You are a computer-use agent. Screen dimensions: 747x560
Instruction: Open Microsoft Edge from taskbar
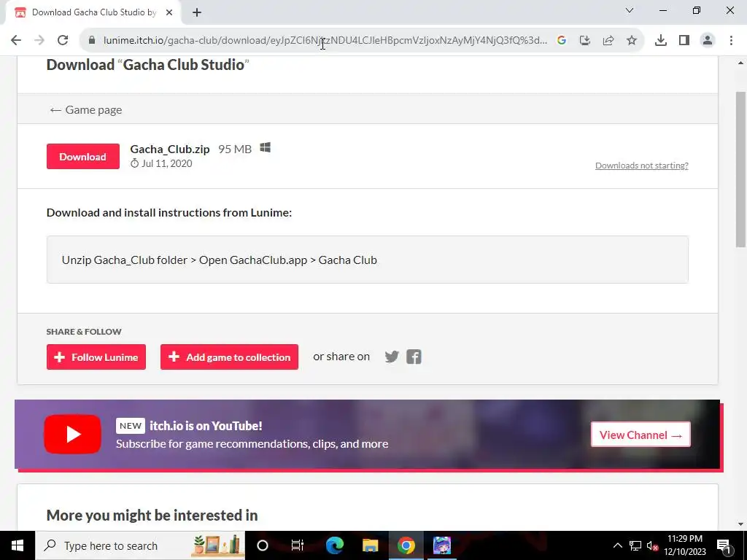tap(334, 545)
